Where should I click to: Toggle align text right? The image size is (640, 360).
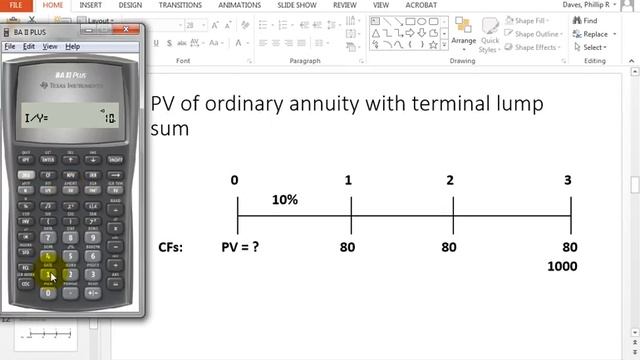click(289, 43)
